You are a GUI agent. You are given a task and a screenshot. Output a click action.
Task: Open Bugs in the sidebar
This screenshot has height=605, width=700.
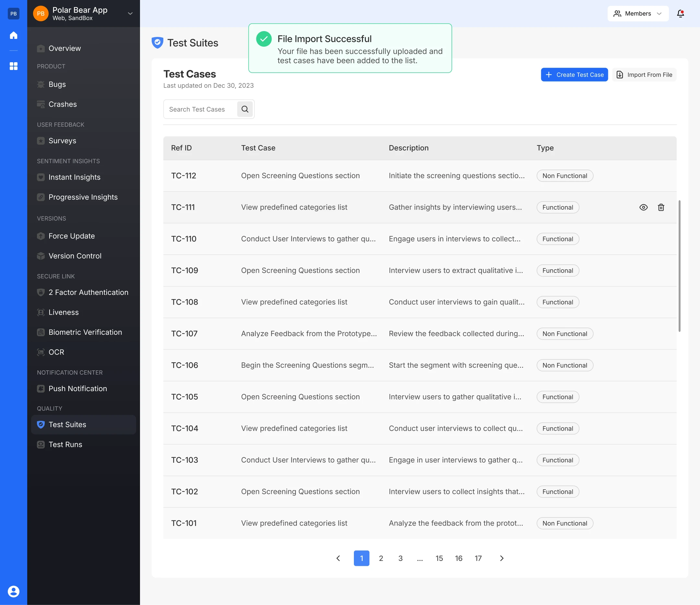83,85
